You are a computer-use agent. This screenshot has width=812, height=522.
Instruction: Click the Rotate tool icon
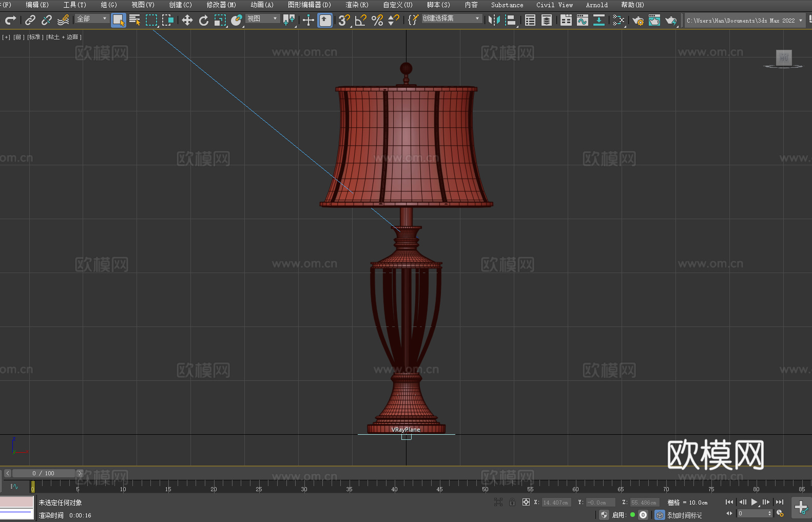coord(204,20)
